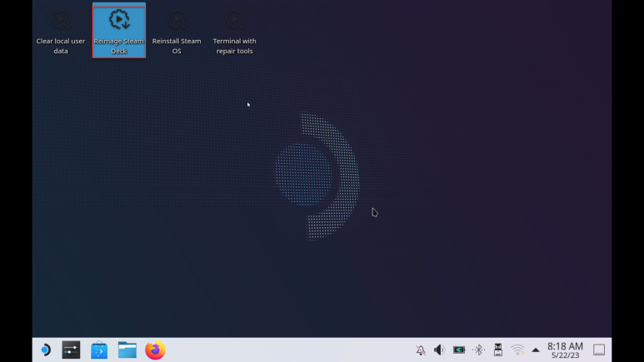Viewport: 644px width, 362px height.
Task: Select the Clear local user data icon
Action: click(x=61, y=32)
